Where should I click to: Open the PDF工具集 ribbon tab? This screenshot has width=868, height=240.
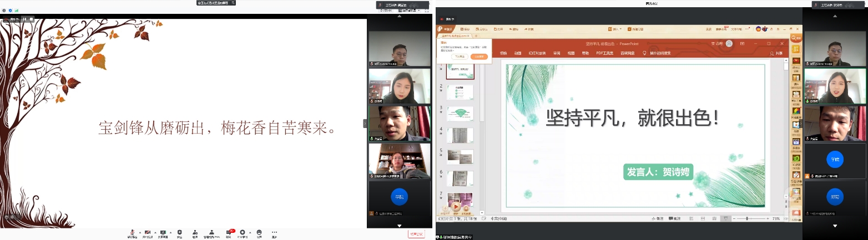pyautogui.click(x=604, y=53)
